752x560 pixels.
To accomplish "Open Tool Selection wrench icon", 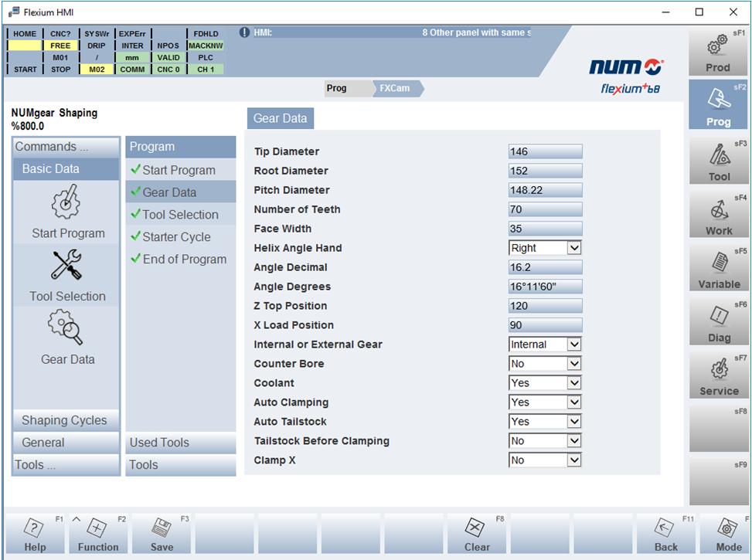I will tap(67, 266).
